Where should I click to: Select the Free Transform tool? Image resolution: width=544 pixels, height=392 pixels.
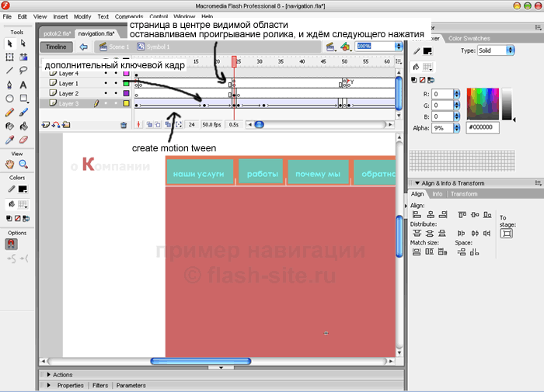pyautogui.click(x=9, y=57)
